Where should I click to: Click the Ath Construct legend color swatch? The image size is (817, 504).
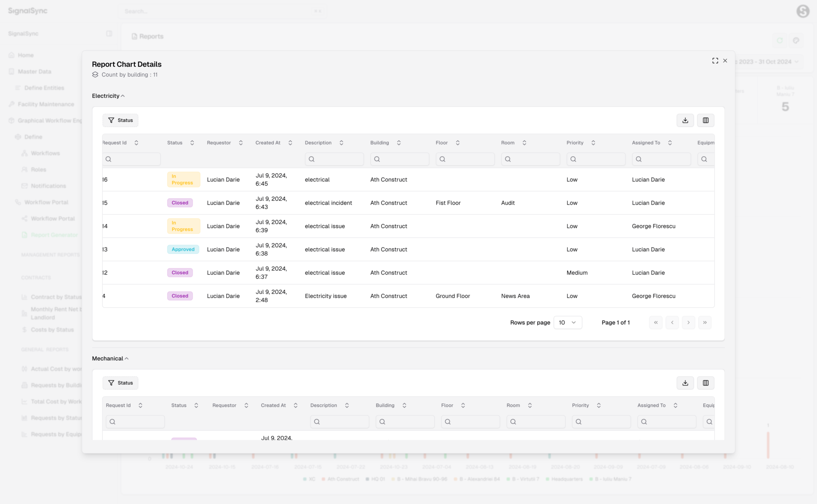[x=324, y=479]
